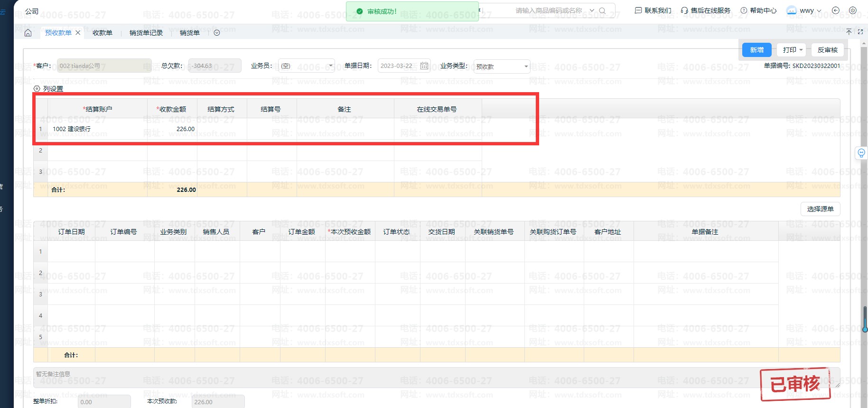Open the wwy user menu
868x408 pixels.
pos(804,10)
